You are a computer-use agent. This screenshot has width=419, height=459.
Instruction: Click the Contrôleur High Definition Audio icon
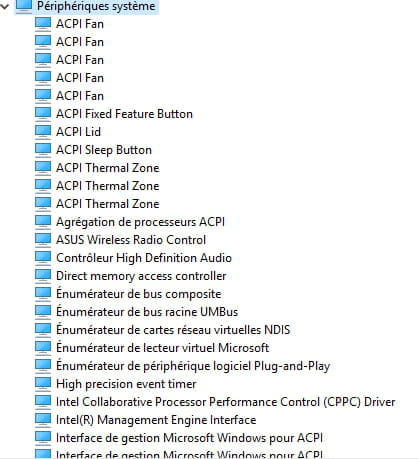click(x=43, y=258)
